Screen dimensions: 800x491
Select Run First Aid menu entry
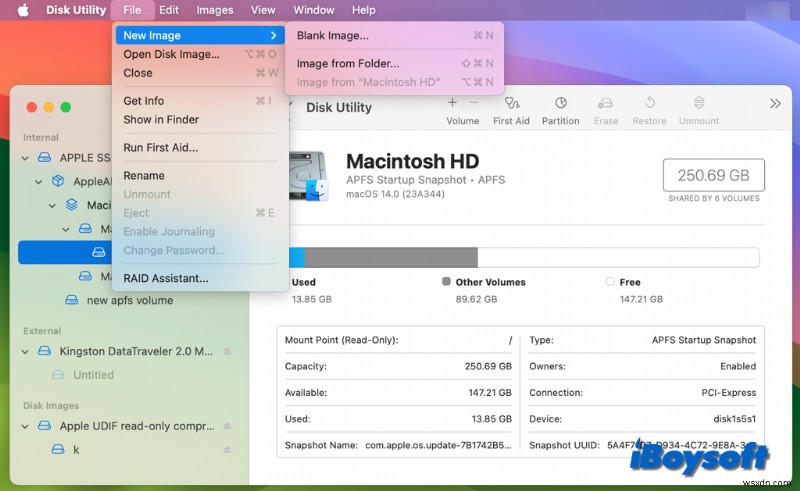coord(200,148)
